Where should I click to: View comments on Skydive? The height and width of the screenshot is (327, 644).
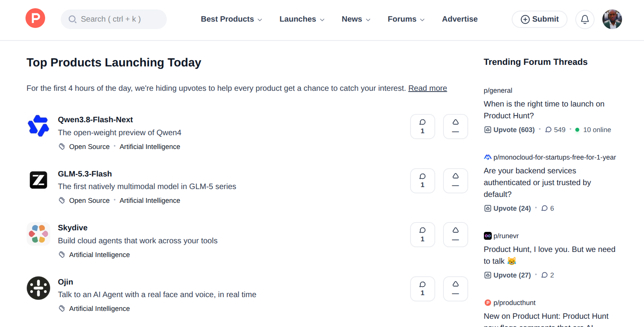[x=423, y=235]
